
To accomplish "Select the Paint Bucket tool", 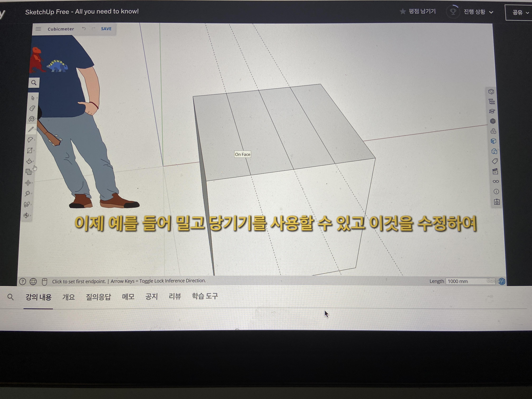I will (32, 119).
